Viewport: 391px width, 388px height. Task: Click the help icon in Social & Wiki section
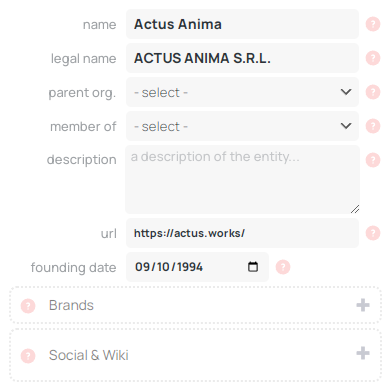coord(28,356)
